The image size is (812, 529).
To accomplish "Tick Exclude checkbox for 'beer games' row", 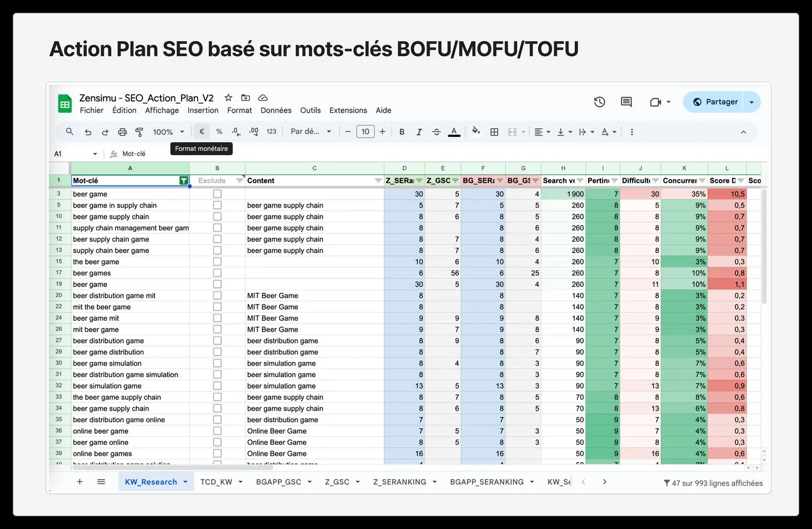I will coord(217,273).
